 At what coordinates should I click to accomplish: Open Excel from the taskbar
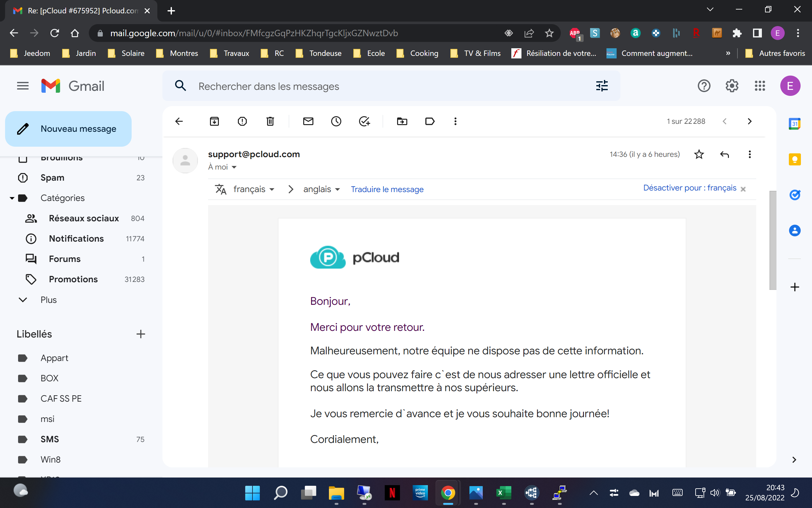click(x=503, y=493)
